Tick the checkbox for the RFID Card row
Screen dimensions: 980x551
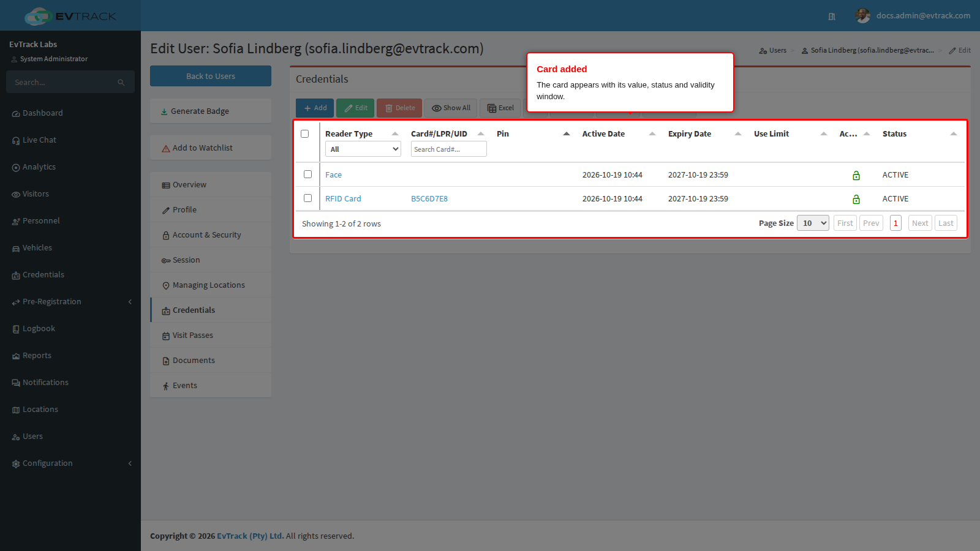tap(307, 198)
